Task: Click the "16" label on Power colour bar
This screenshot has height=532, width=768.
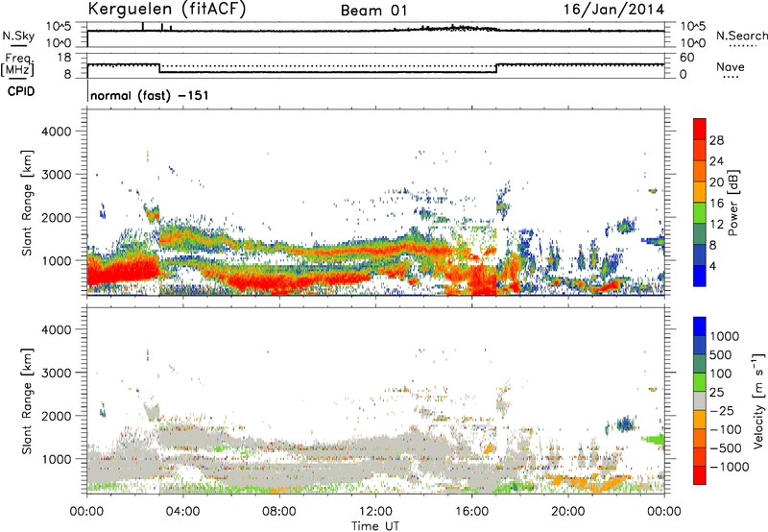Action: [716, 204]
